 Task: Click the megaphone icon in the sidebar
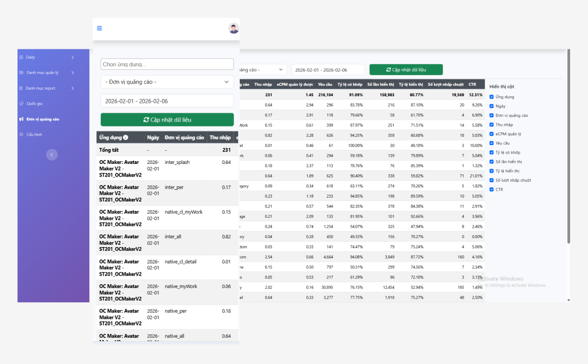click(x=21, y=119)
